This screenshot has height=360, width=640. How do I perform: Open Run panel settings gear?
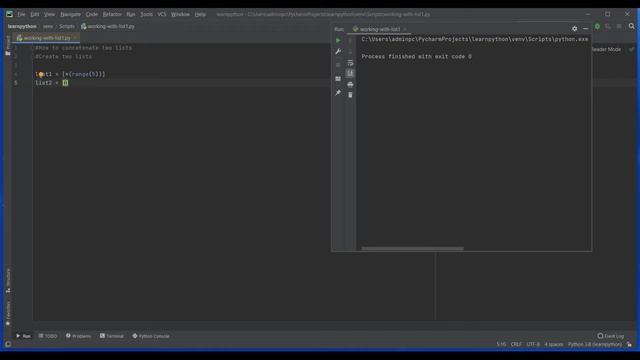pyautogui.click(x=575, y=29)
